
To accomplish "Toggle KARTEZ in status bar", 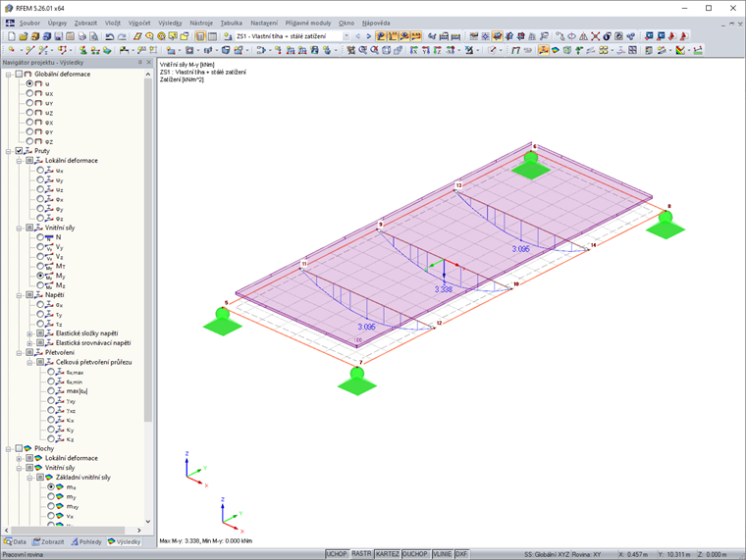I will click(x=388, y=554).
